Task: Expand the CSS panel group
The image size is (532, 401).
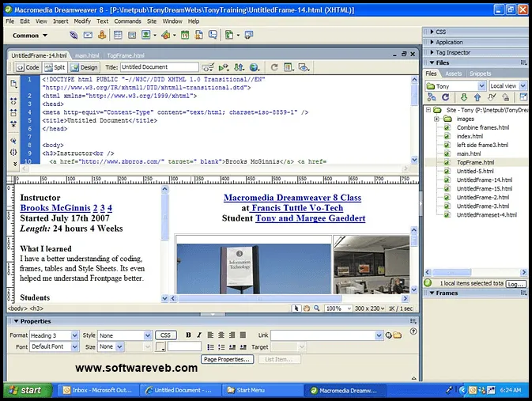Action: tap(432, 32)
